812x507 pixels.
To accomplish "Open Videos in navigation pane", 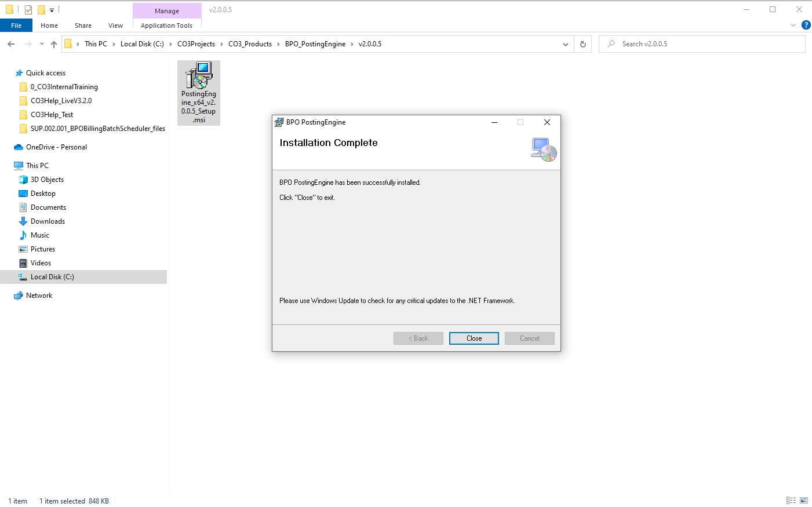I will click(41, 263).
